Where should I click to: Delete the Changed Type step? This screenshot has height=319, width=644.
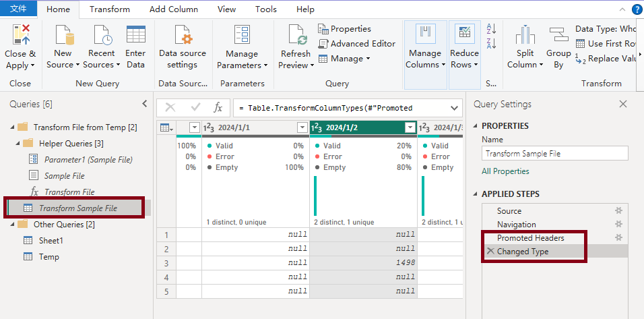coord(490,251)
